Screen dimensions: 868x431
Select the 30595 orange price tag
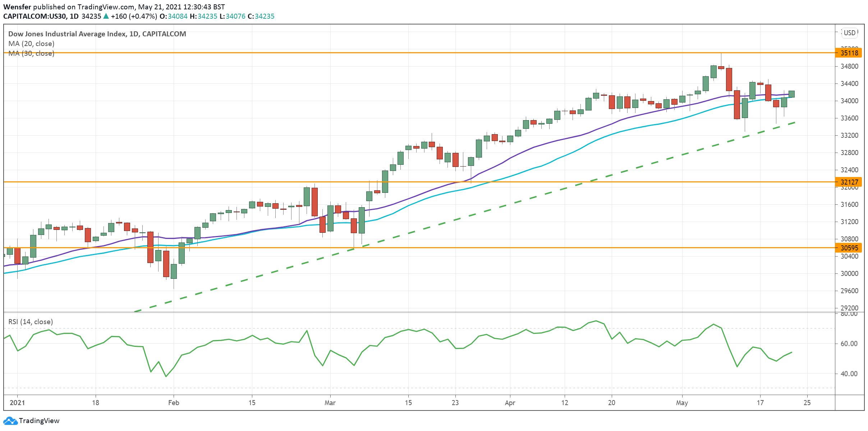[849, 248]
